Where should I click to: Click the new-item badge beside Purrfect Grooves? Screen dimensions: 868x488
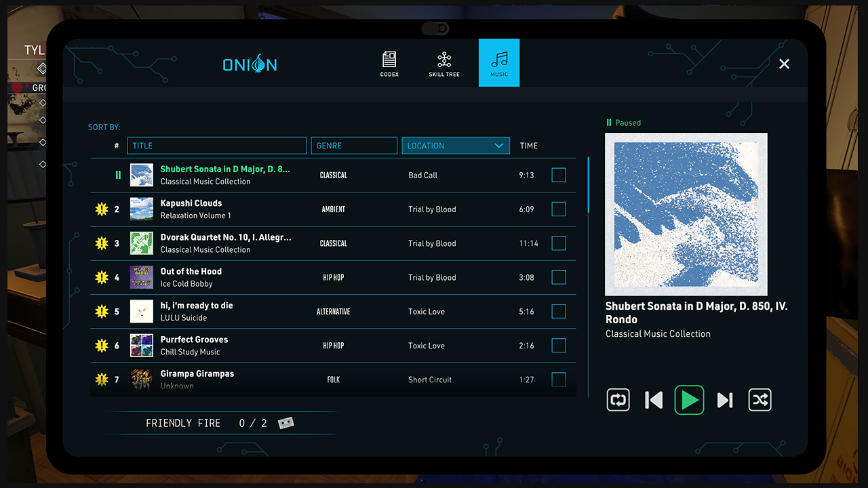(x=102, y=346)
